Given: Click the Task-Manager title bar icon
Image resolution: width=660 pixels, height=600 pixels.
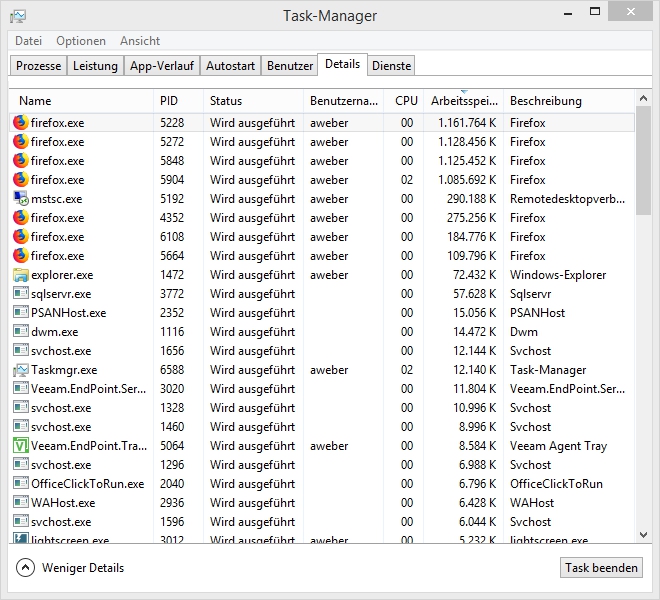Looking at the screenshot, I should pos(17,15).
